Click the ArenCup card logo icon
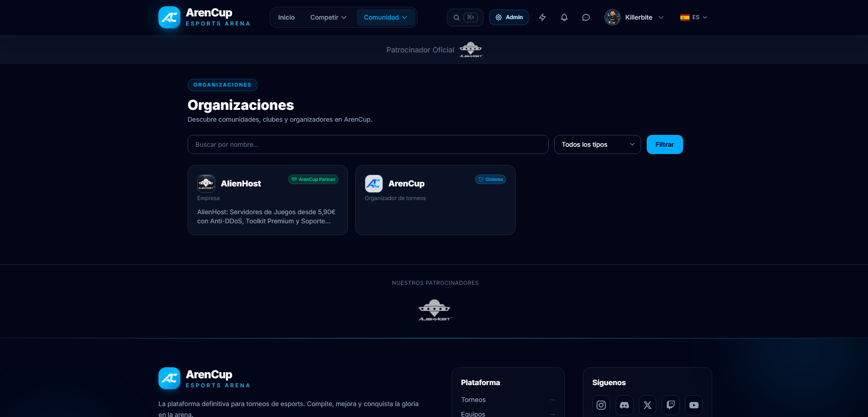Viewport: 868px width, 417px height. [374, 184]
